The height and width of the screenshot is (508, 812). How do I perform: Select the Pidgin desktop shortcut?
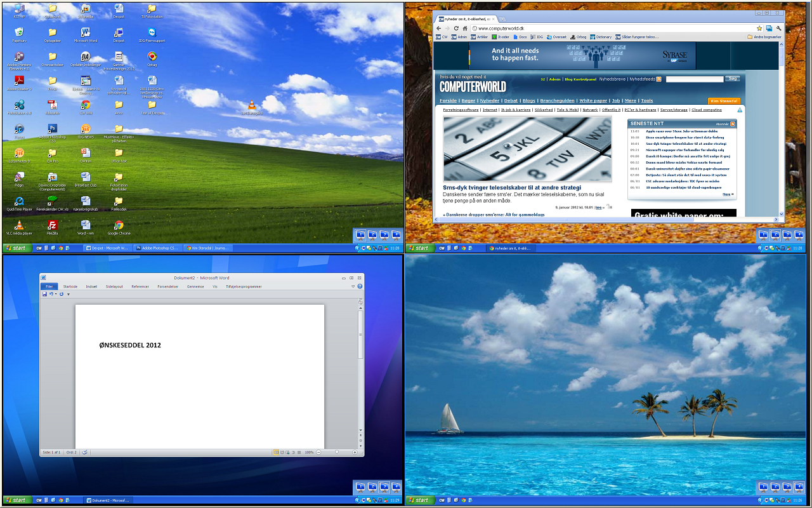(x=19, y=179)
